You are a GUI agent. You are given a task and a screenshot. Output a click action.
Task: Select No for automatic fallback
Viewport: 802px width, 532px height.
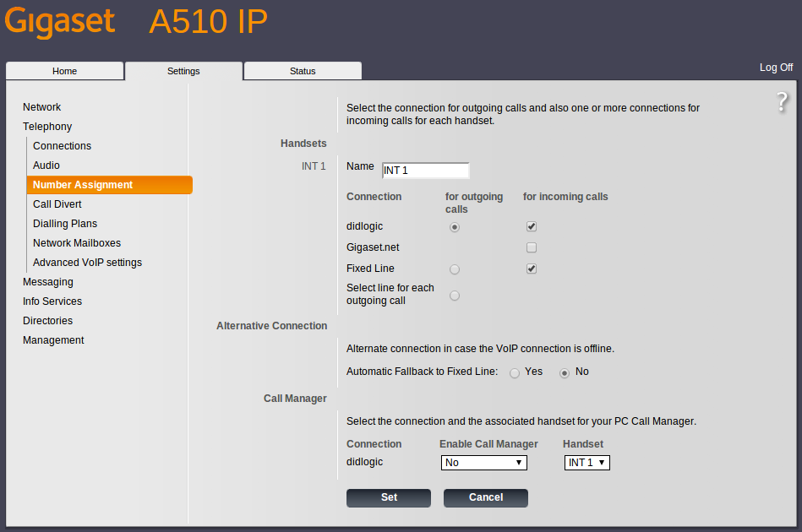coord(565,372)
